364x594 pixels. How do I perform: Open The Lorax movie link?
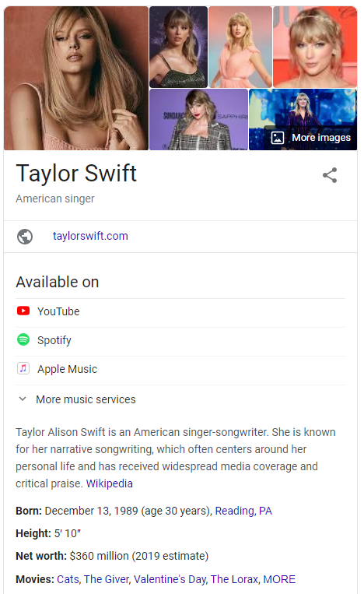pos(234,579)
